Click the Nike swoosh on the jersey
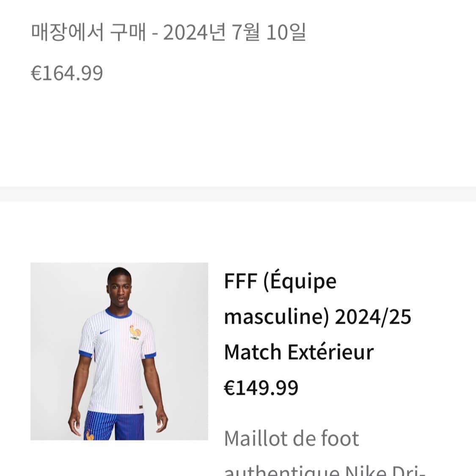This screenshot has width=476, height=476. [105, 332]
